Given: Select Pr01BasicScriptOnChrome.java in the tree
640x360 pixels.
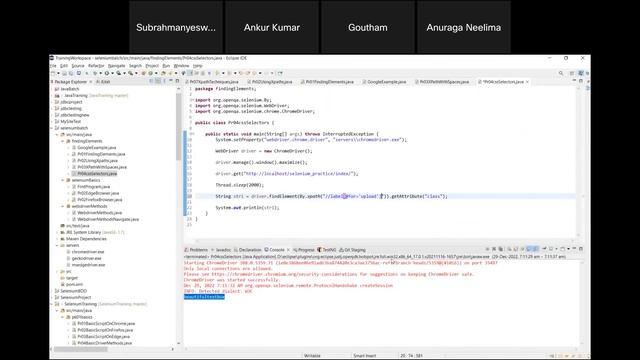Looking at the screenshot, I should pos(103,324).
